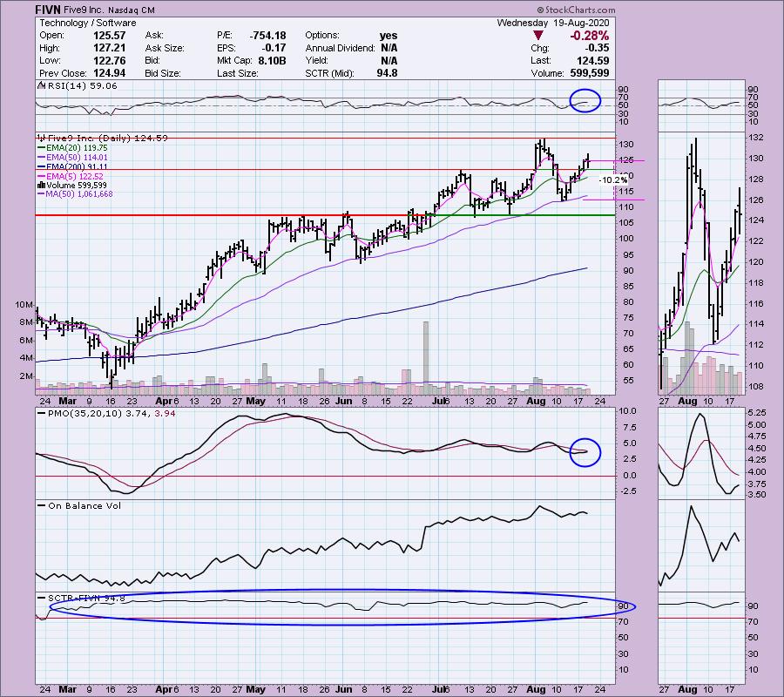This screenshot has height=697, width=784.
Task: Click the red down-triangle change indicator
Action: tap(538, 36)
